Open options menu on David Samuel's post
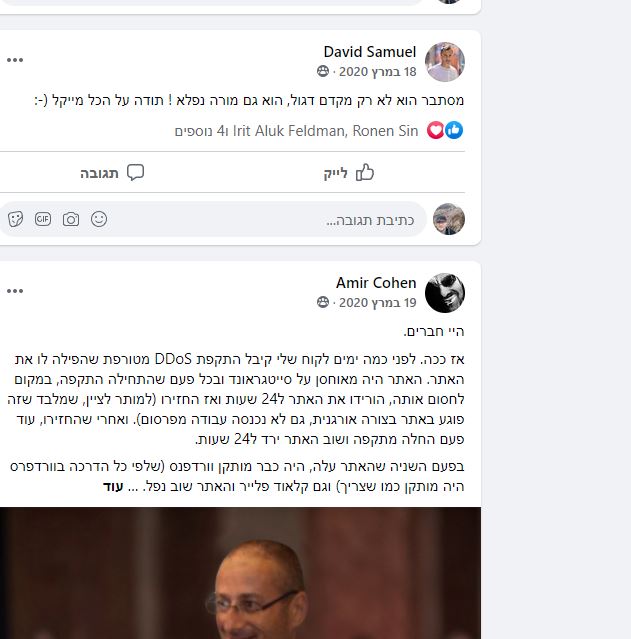Viewport: 631px width, 639px height. tap(15, 60)
